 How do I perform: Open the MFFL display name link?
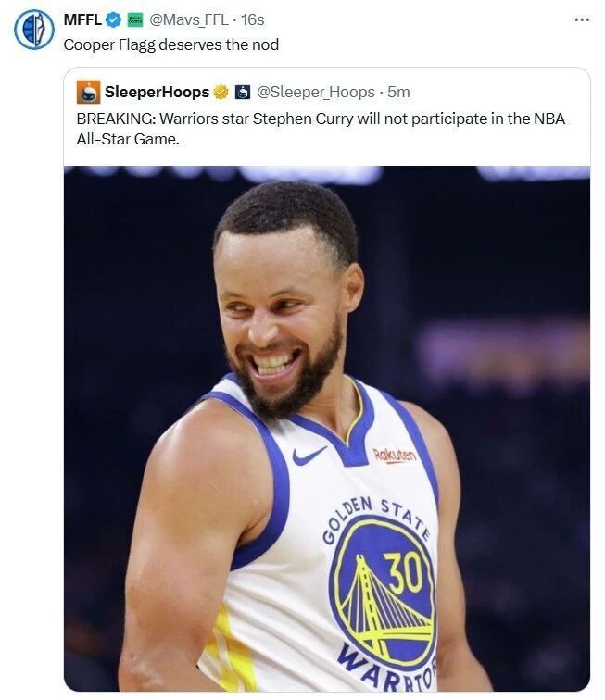(82, 19)
